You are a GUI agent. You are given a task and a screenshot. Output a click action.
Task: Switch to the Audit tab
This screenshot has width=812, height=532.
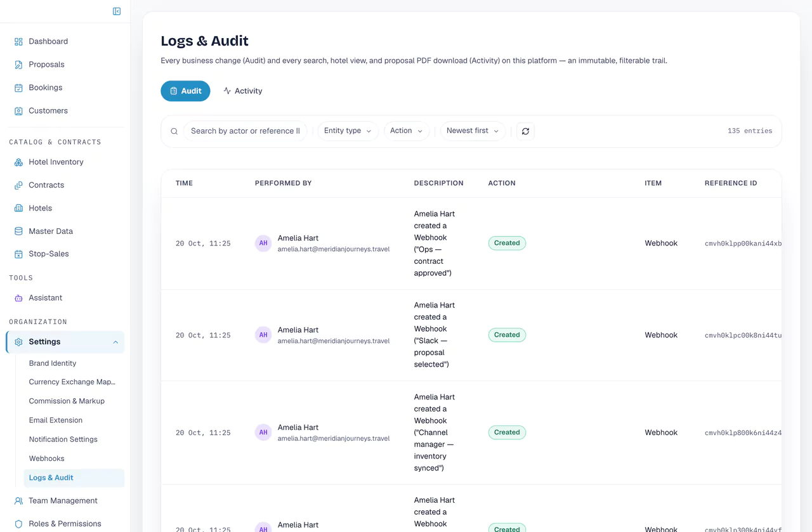(x=185, y=91)
